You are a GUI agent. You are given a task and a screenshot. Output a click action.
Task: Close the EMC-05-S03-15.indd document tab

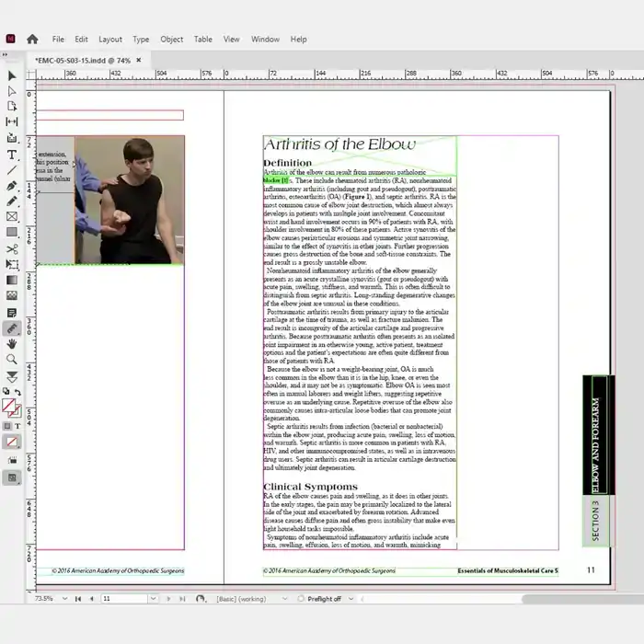click(x=139, y=60)
